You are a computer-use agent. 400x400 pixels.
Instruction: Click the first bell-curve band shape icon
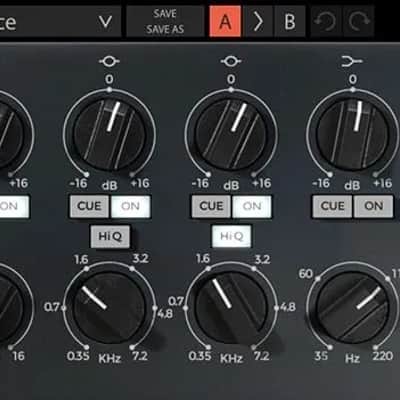(109, 61)
